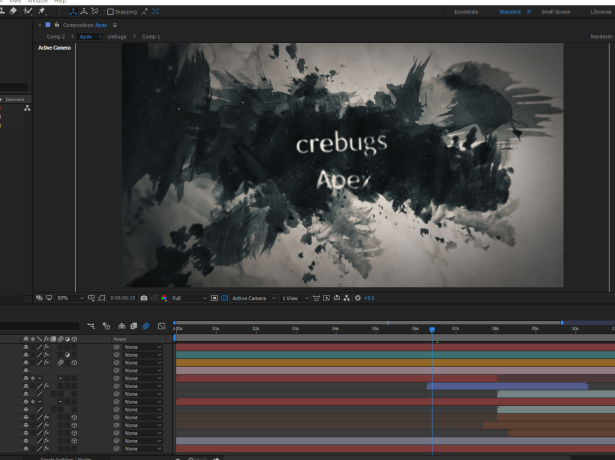The height and width of the screenshot is (460, 615).
Task: Open the Graph Editor
Action: (162, 326)
